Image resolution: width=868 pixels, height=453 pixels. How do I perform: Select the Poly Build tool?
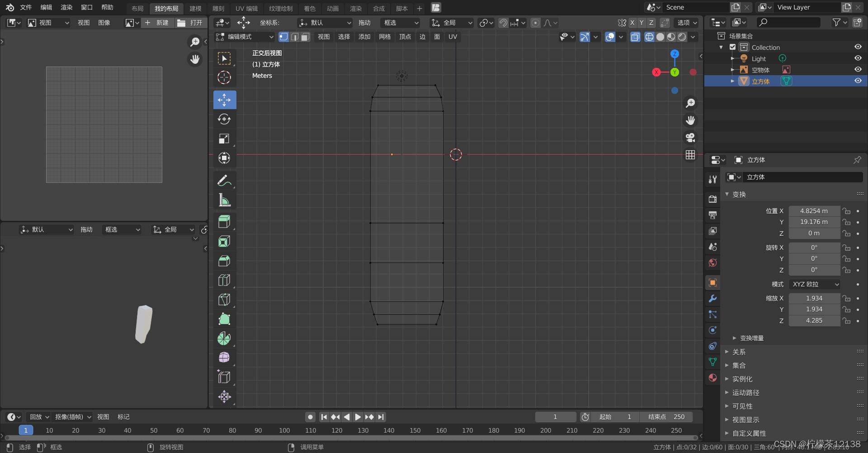click(225, 319)
